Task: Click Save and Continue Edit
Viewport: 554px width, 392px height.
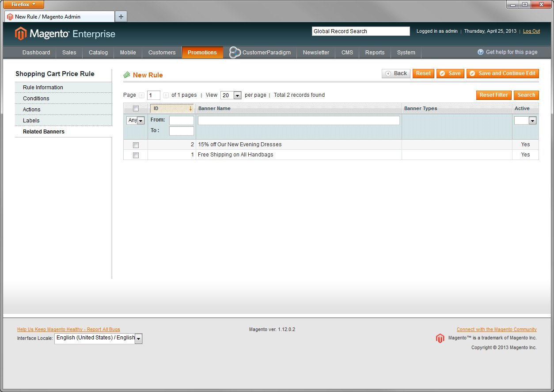Action: tap(503, 73)
